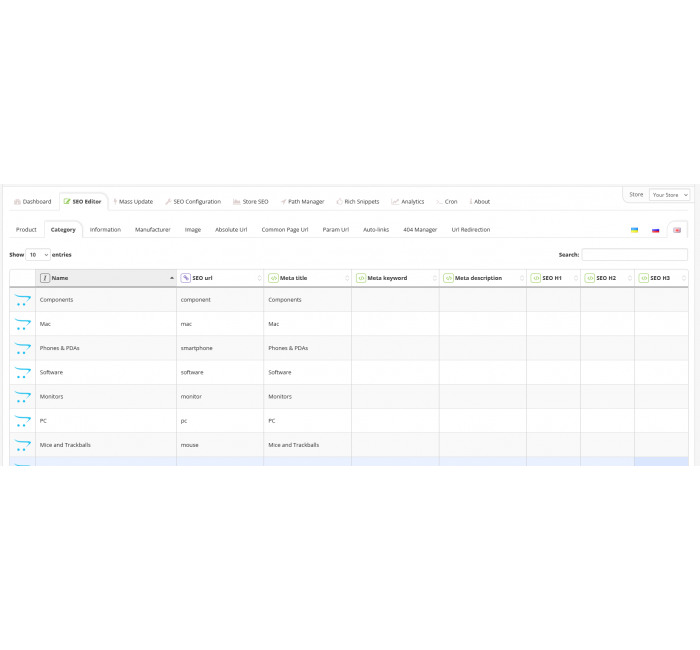Switch to Ukrainian language flag

click(x=634, y=230)
